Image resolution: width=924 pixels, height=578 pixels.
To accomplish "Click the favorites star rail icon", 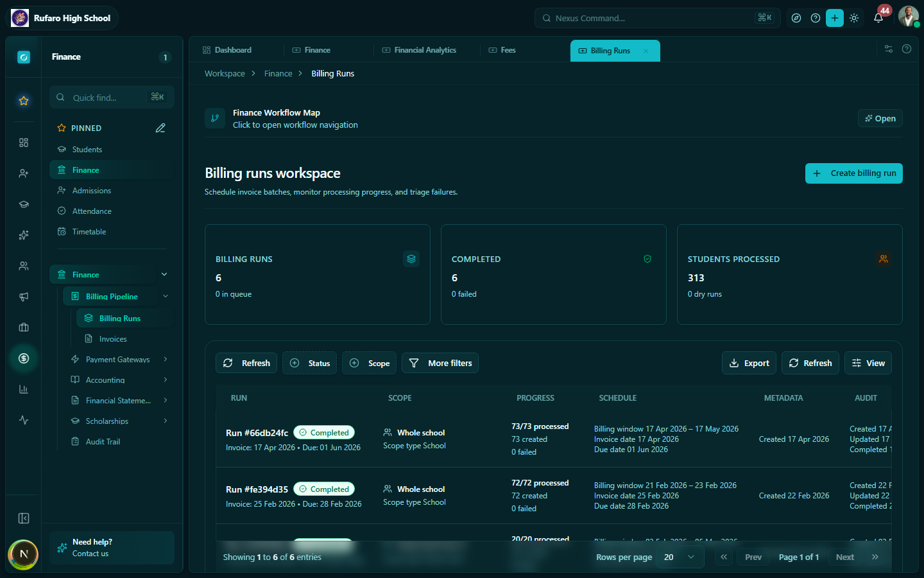I will tap(24, 101).
